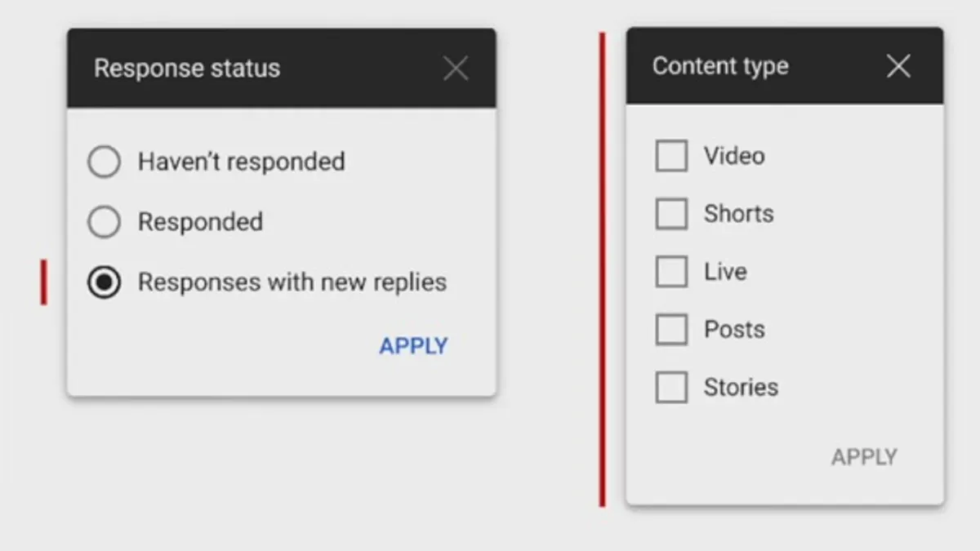Choose the Responded radio option
The height and width of the screenshot is (551, 980).
pyautogui.click(x=105, y=222)
